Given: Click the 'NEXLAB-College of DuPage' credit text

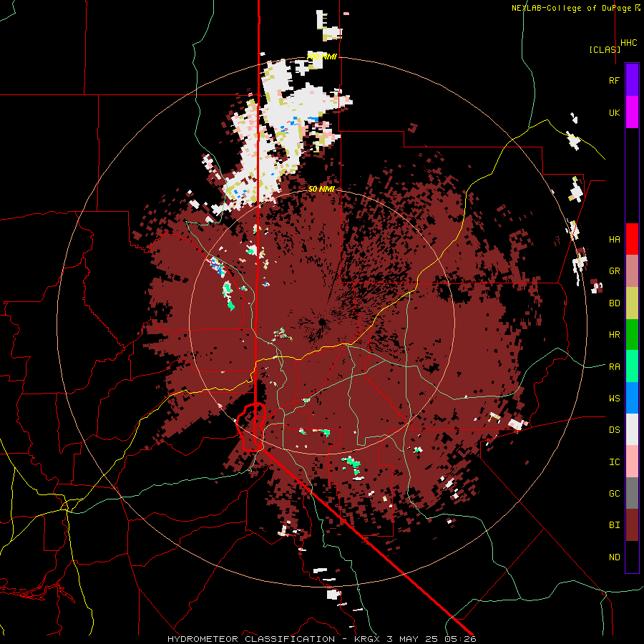Looking at the screenshot, I should (x=571, y=8).
